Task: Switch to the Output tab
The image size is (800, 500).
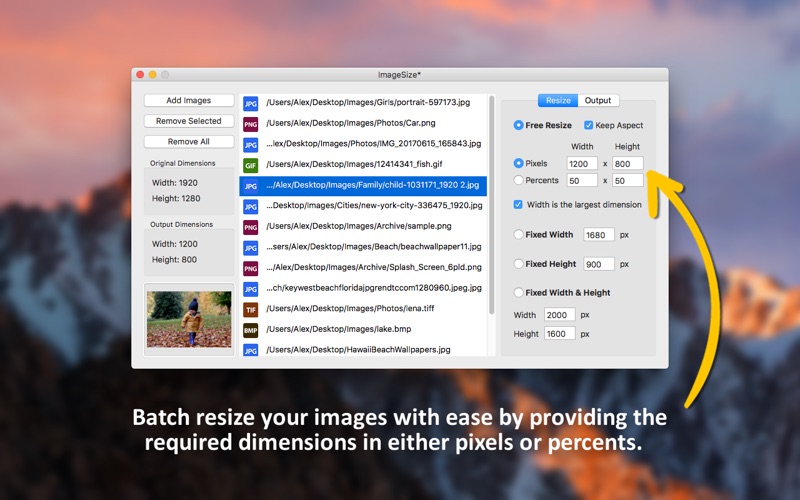Action: tap(598, 101)
